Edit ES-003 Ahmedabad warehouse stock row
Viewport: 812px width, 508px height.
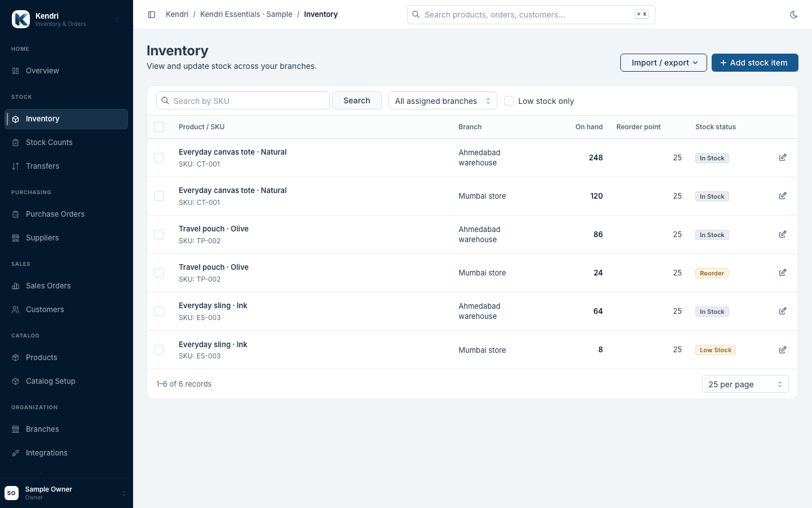pos(783,311)
